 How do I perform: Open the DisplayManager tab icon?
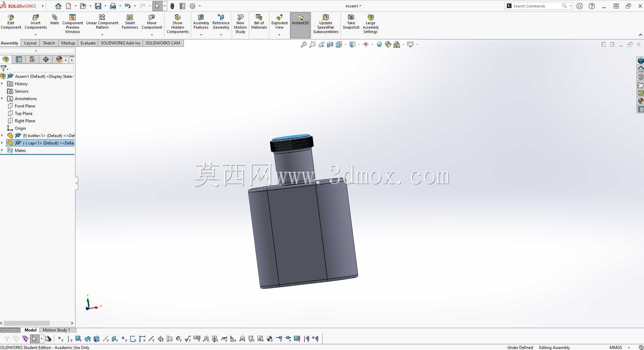pos(59,60)
